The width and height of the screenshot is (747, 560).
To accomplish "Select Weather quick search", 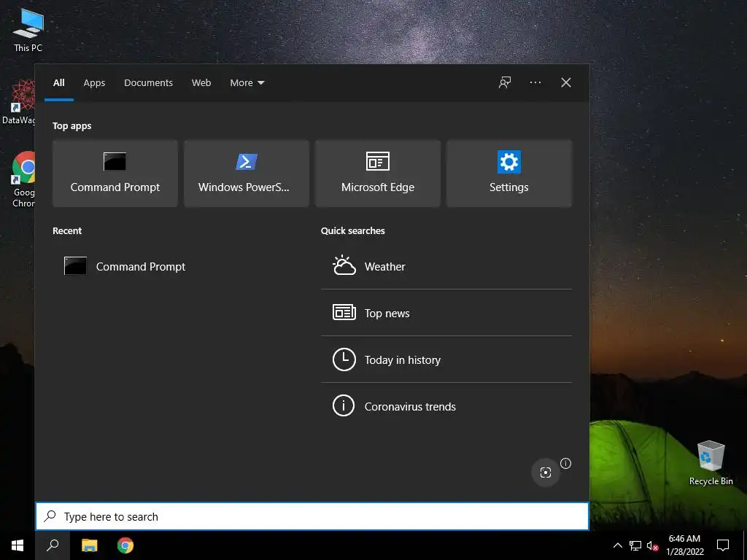I will coord(446,266).
